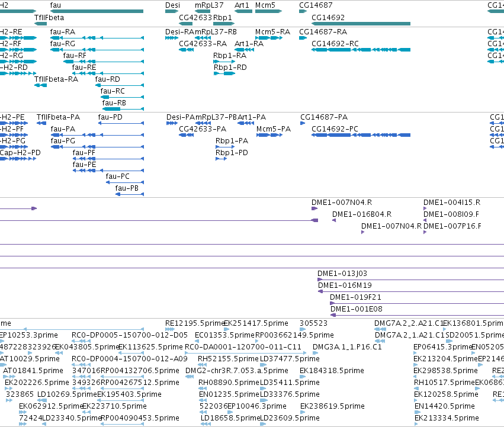The width and height of the screenshot is (504, 427).
Task: Select protein Desi-PA
Action: click(x=181, y=117)
